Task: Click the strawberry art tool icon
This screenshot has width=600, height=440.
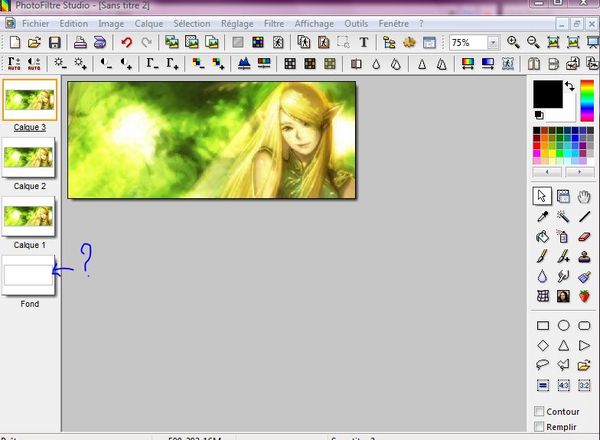Action: (x=584, y=296)
